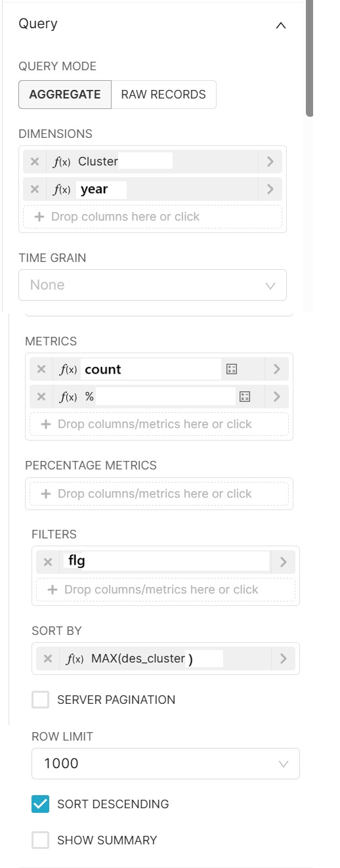Delete the % metric using its X icon
The image size is (340, 868).
(x=41, y=397)
